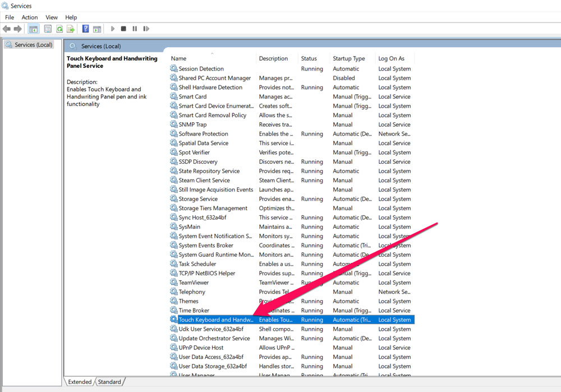Select the Sync Host_632a4bf service
This screenshot has height=392, width=561.
click(292, 217)
